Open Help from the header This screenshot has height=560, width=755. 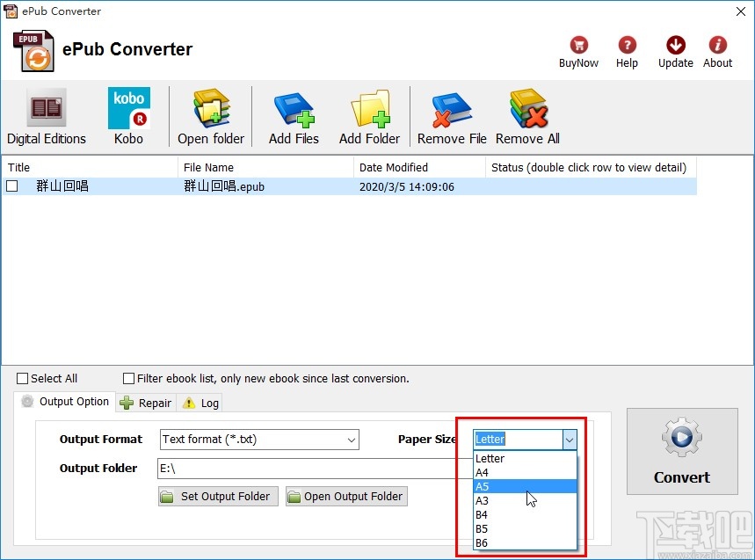point(627,52)
